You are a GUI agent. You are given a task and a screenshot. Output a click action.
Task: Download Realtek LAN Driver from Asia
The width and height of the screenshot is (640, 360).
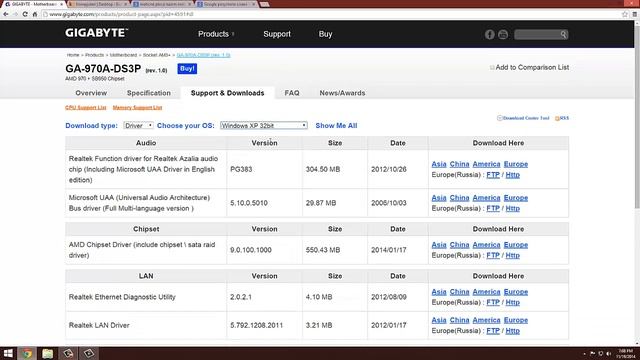coord(439,320)
